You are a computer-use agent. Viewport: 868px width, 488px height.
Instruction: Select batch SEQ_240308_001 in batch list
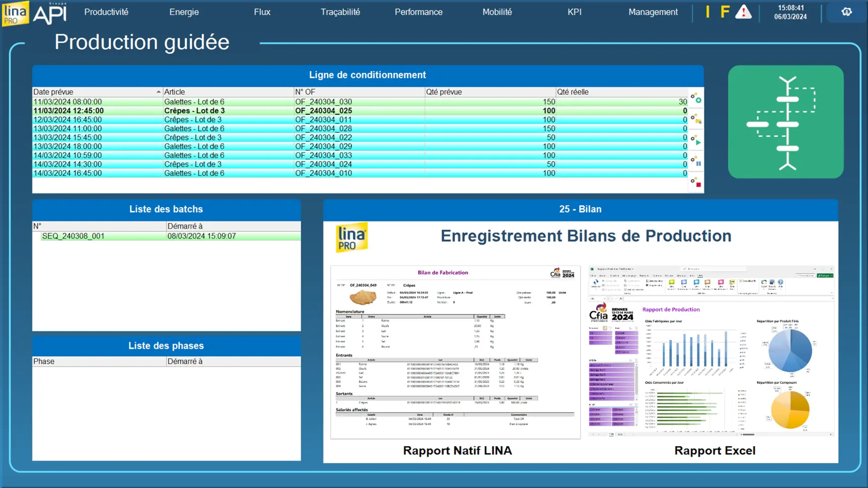pos(73,236)
